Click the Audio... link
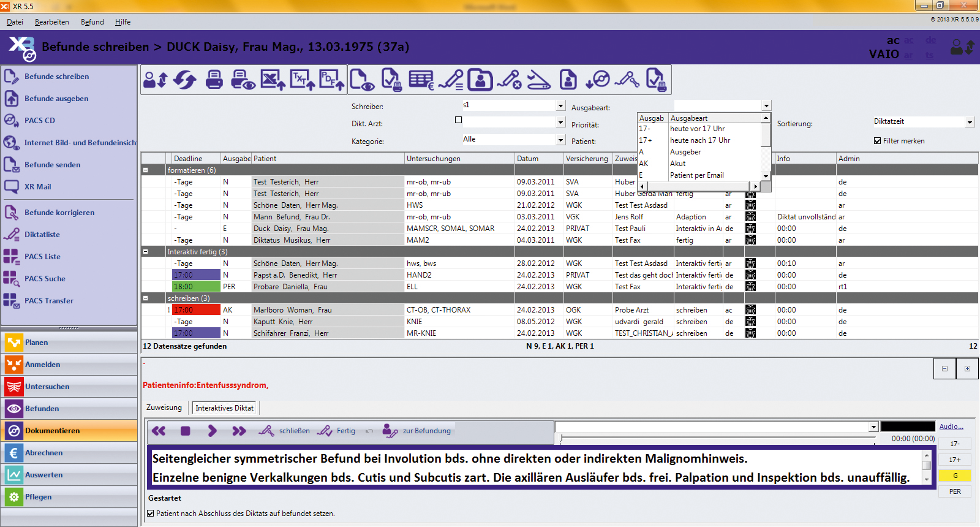This screenshot has height=527, width=980. click(x=951, y=427)
